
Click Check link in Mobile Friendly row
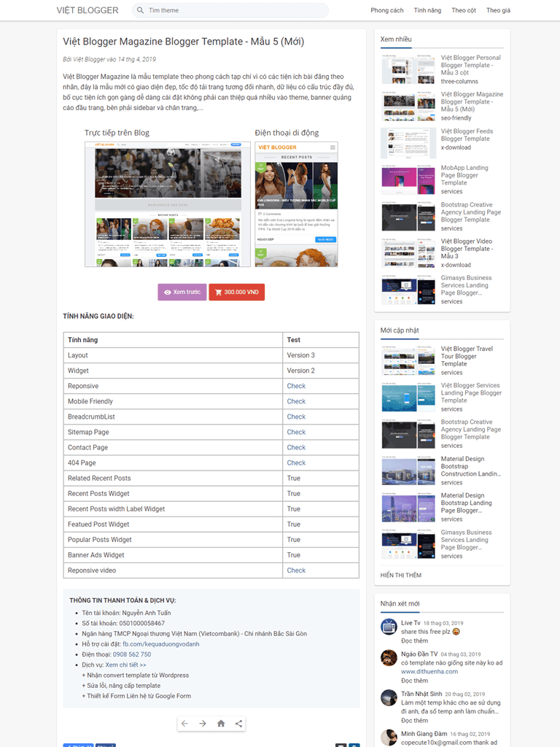[x=296, y=401]
